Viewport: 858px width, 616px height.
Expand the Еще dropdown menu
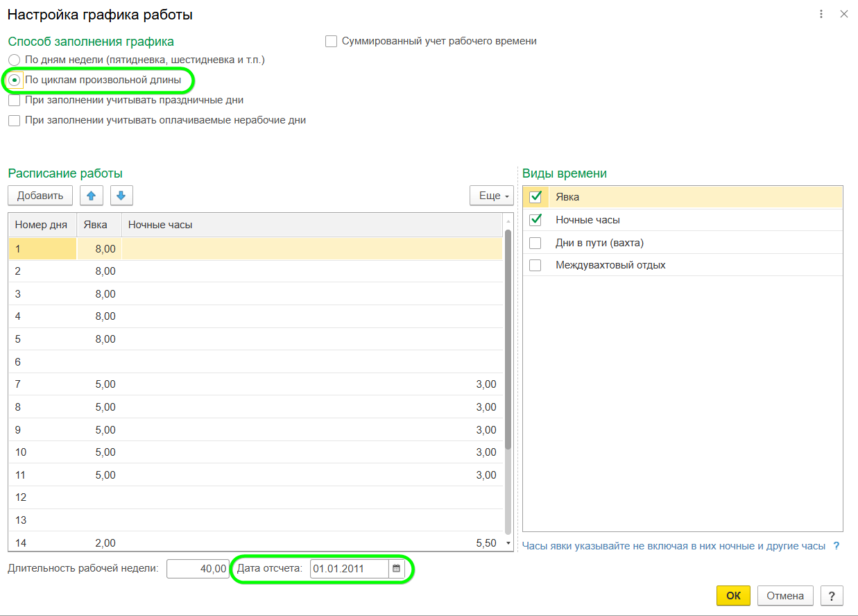click(491, 196)
